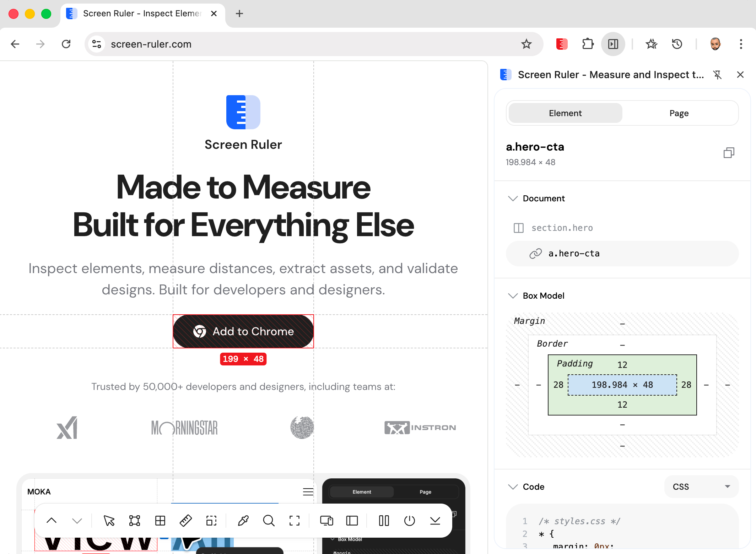756x554 pixels.
Task: Click the a.hero-cta element heading
Action: (x=535, y=147)
